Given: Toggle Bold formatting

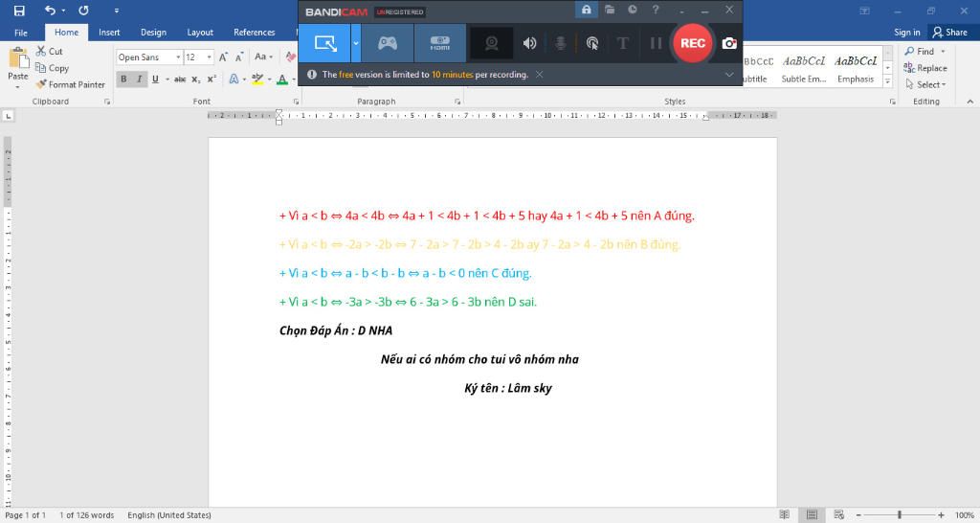Looking at the screenshot, I should coord(123,79).
